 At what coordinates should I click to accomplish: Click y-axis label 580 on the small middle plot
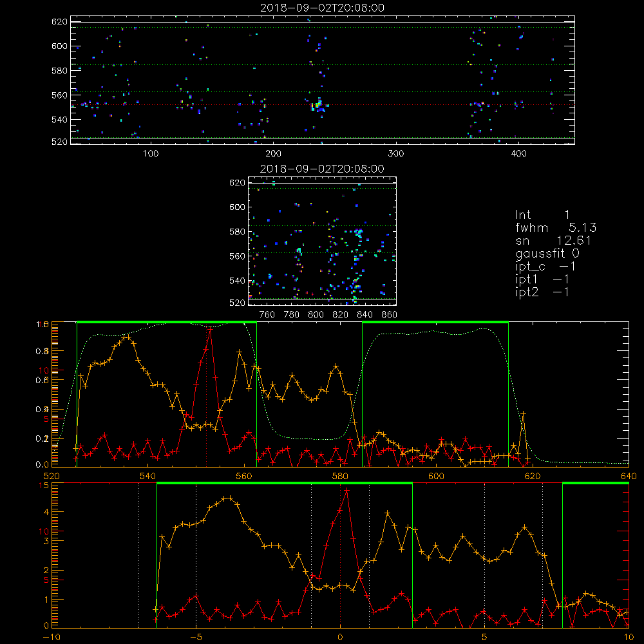237,232
